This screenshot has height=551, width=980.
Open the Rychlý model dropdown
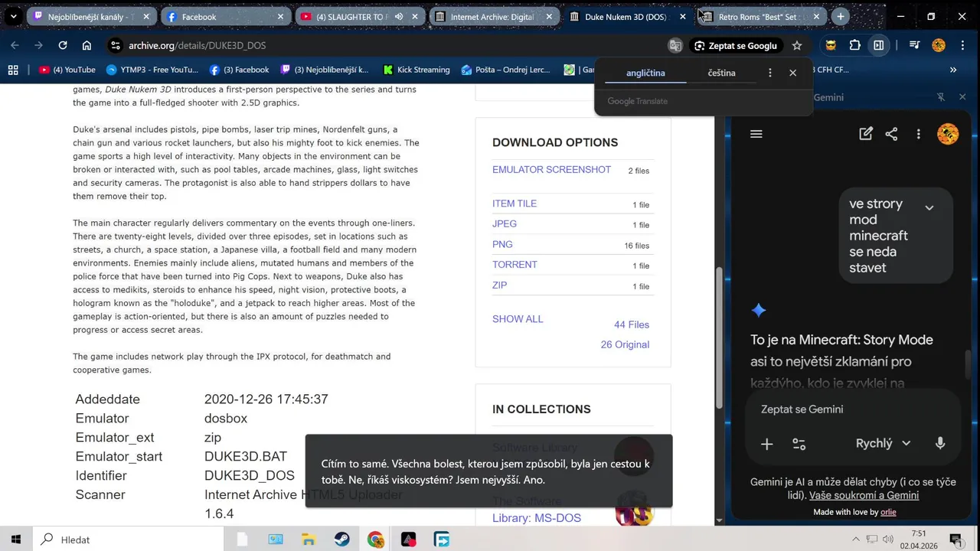[x=883, y=444]
